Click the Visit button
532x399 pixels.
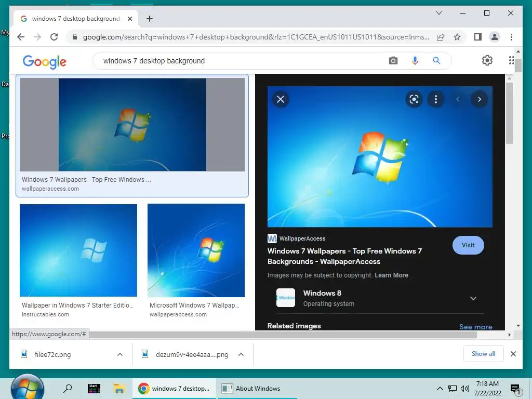[x=468, y=245]
